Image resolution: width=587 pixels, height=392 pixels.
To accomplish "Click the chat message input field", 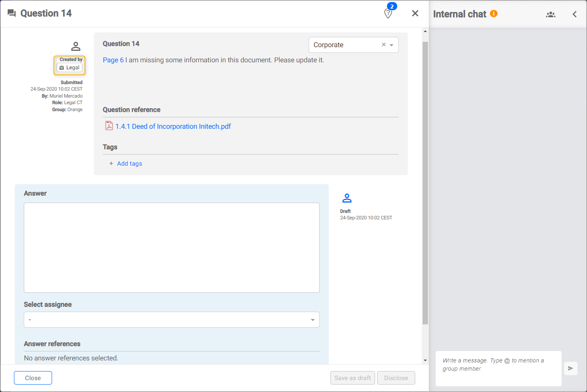I will click(x=498, y=368).
